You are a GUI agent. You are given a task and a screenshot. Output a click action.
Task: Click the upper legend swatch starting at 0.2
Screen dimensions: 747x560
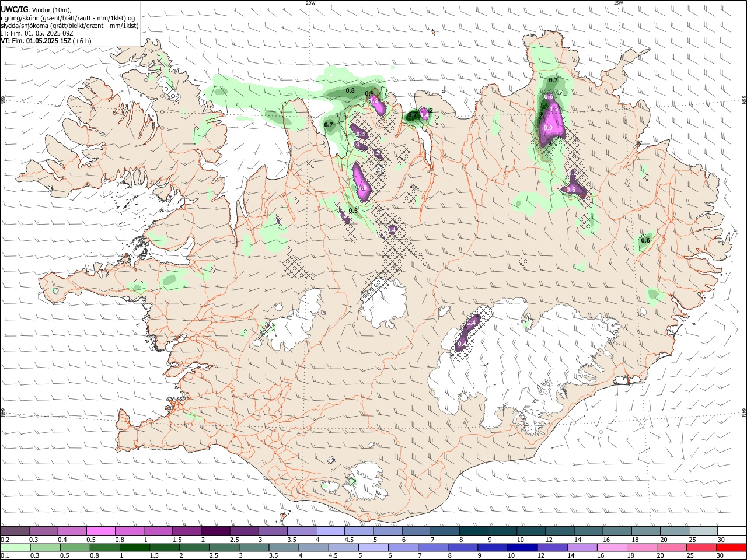(14, 531)
